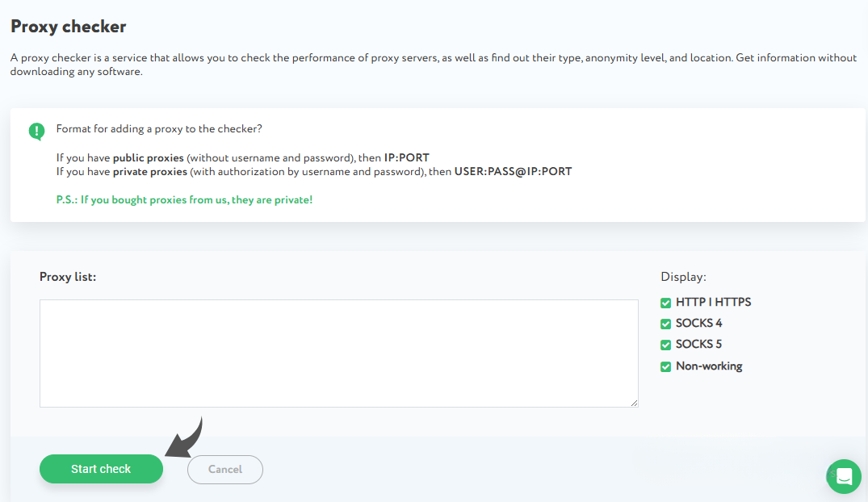Click the Cancel button
Viewport: 868px width, 502px height.
click(225, 470)
